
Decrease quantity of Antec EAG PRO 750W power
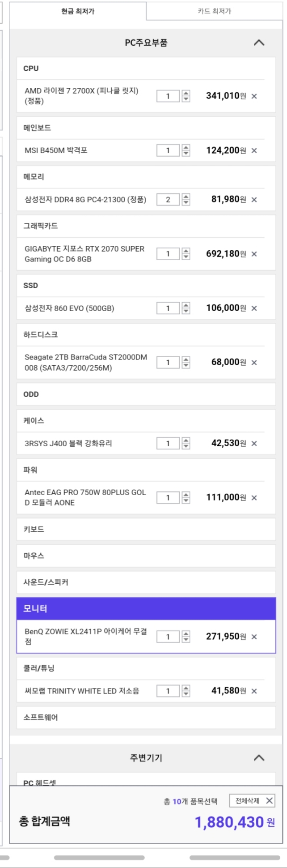click(186, 501)
